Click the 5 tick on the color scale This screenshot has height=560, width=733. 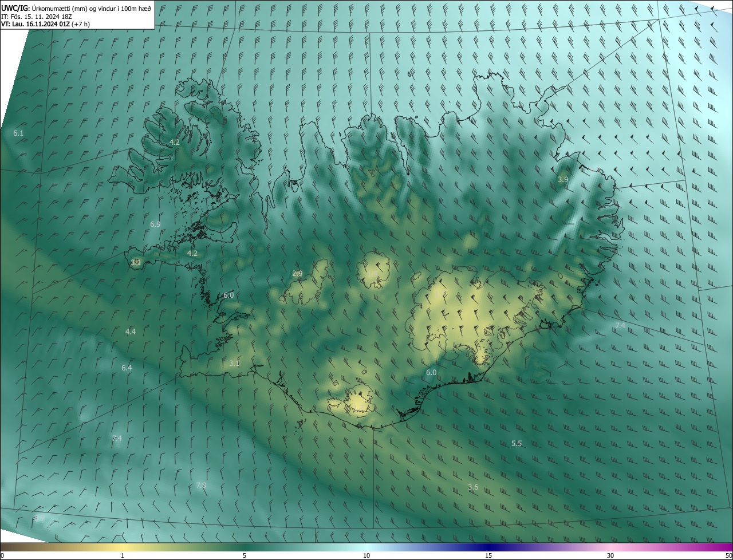coord(245,555)
